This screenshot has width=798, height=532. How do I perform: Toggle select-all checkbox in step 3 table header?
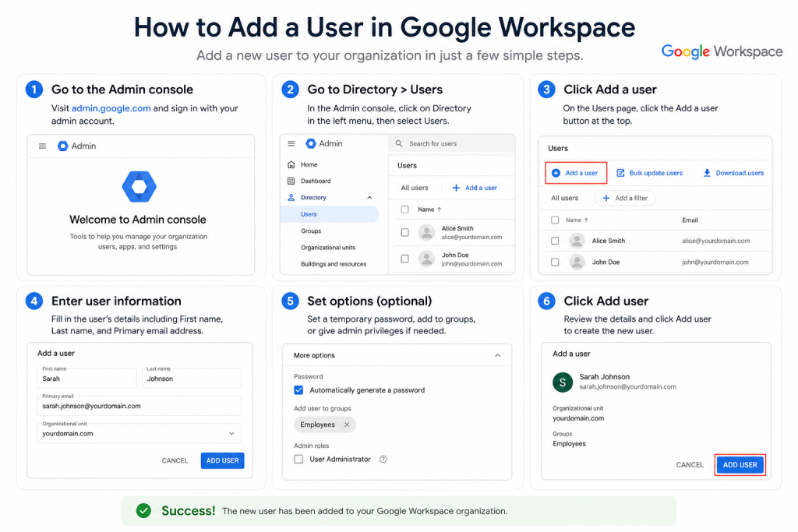(x=555, y=220)
